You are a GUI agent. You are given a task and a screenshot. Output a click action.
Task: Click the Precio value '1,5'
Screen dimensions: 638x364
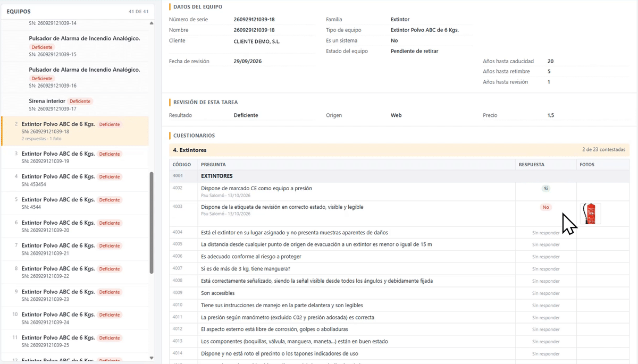pyautogui.click(x=551, y=115)
